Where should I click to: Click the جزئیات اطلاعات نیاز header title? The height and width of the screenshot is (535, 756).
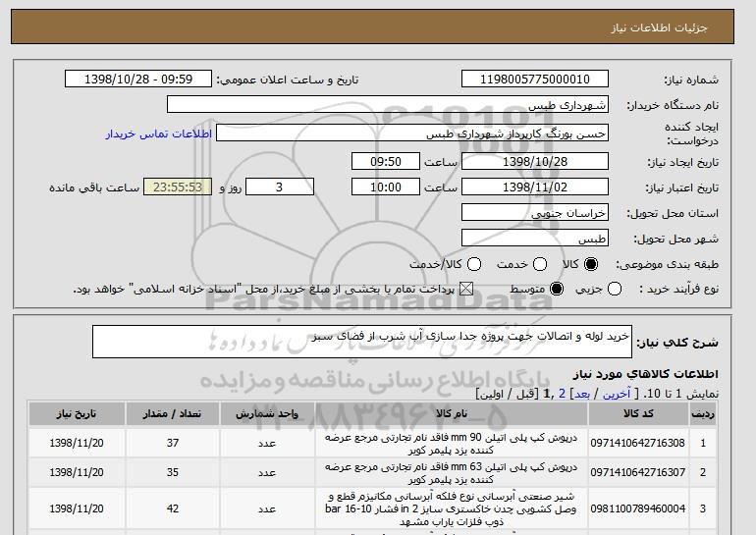(659, 27)
